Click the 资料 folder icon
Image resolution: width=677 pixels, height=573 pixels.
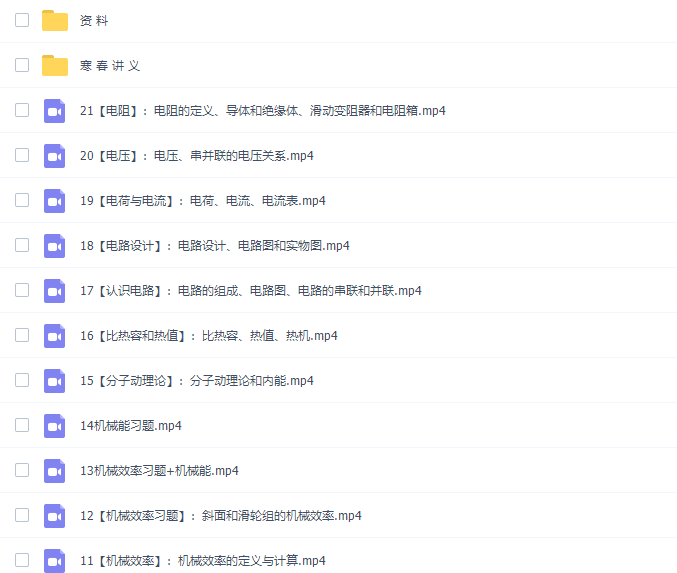(55, 21)
